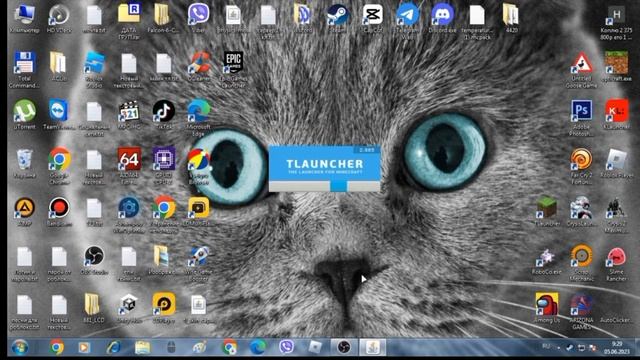Open the Total Commander shortcut
The image size is (640, 360).
(x=24, y=69)
